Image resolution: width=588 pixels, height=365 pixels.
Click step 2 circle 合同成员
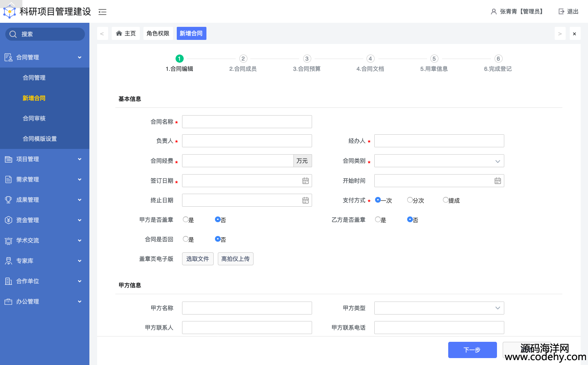243,59
